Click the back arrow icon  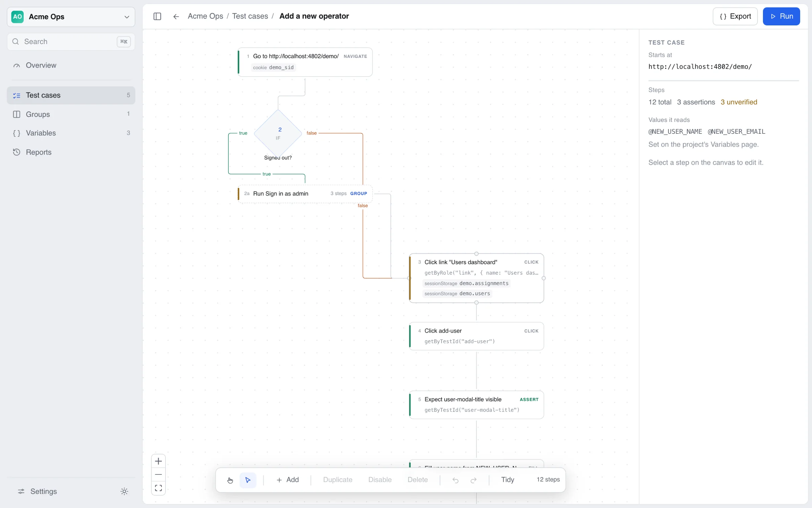(x=176, y=16)
